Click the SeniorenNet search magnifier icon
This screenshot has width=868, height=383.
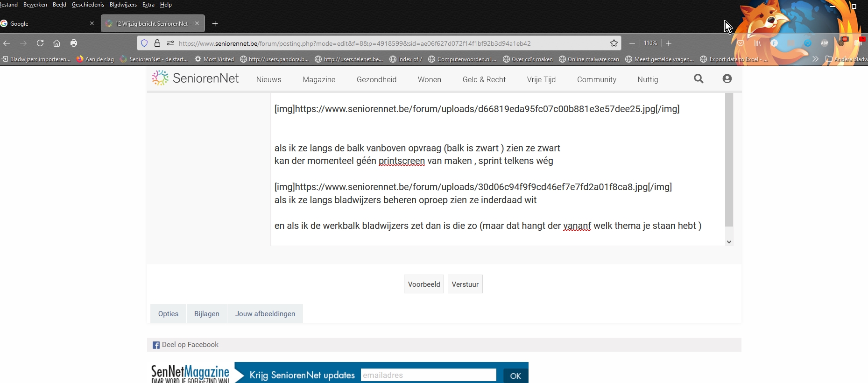click(x=699, y=78)
